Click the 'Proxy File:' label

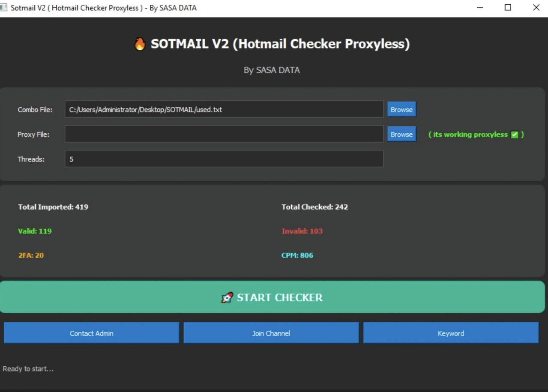pyautogui.click(x=33, y=135)
